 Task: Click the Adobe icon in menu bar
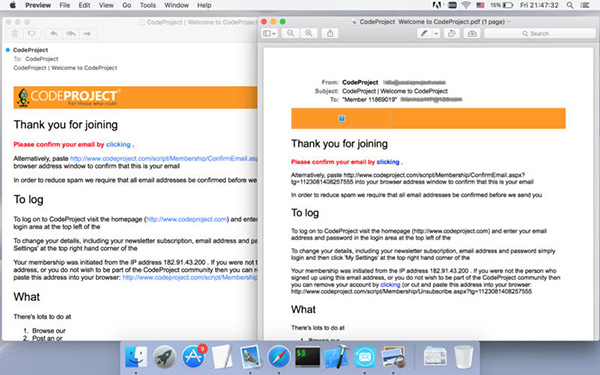click(x=437, y=5)
